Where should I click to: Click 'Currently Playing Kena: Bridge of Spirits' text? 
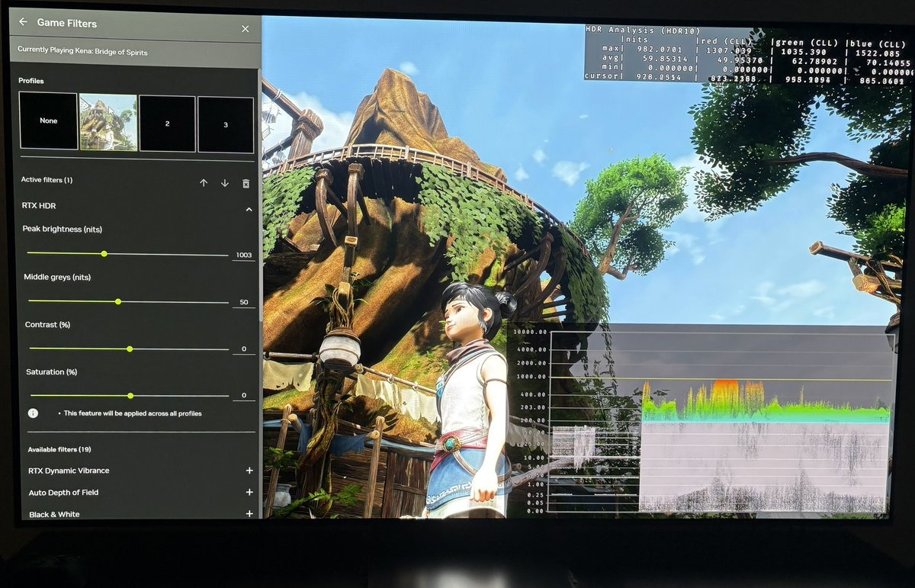(x=82, y=52)
